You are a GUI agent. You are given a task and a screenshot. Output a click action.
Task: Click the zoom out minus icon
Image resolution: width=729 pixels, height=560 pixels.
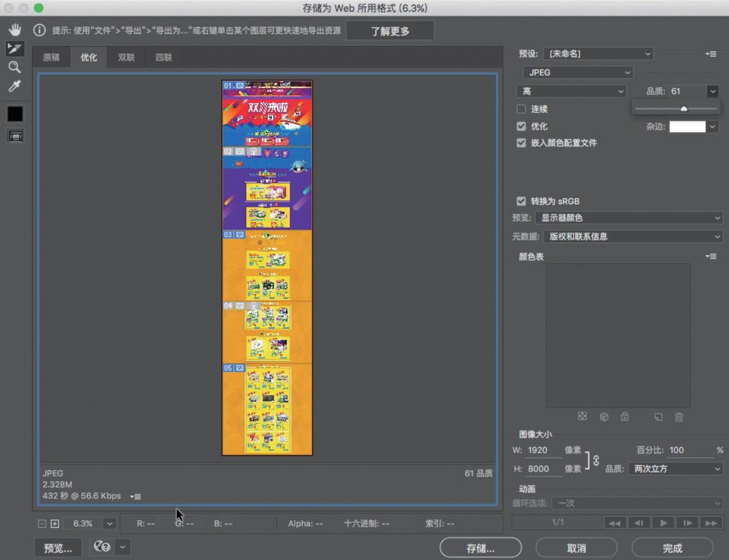42,524
